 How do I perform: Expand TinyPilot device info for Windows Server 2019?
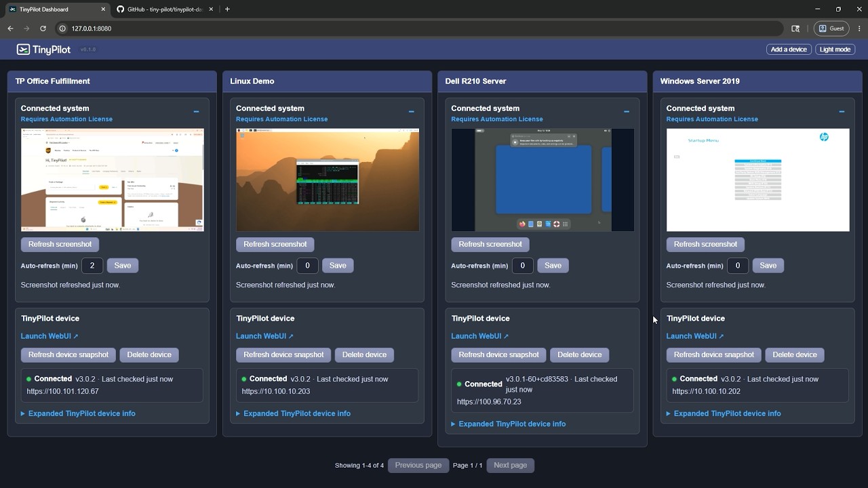(724, 413)
